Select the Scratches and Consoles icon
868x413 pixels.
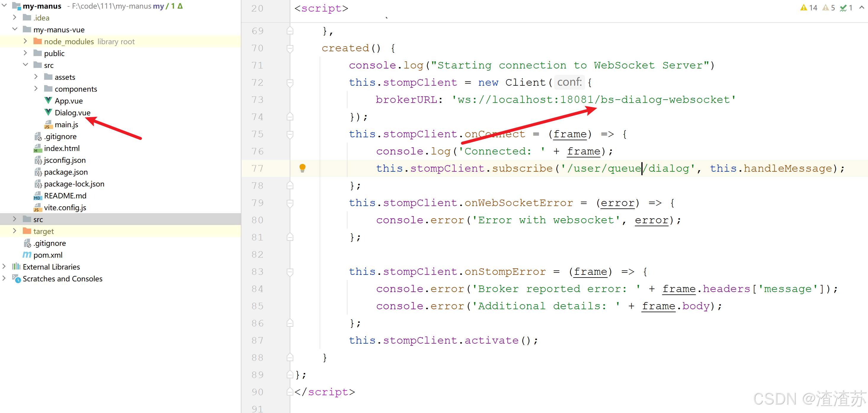point(17,278)
